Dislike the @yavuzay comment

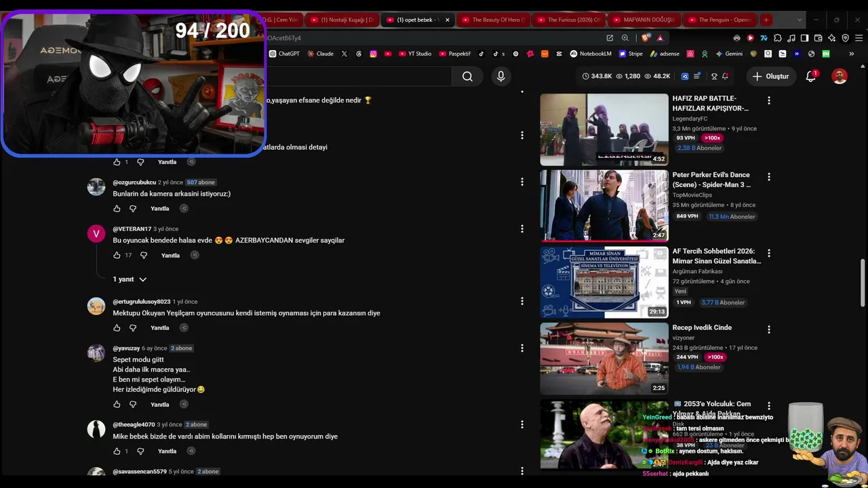click(133, 405)
